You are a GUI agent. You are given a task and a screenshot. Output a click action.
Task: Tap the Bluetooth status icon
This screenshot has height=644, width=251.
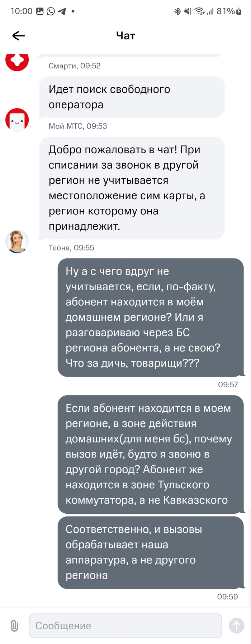pos(177,11)
